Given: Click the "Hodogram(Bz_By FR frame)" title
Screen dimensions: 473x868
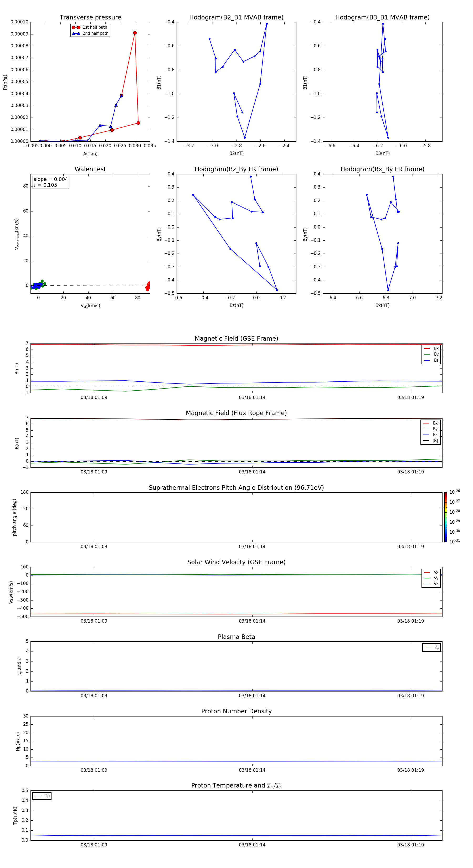Looking at the screenshot, I should (236, 169).
